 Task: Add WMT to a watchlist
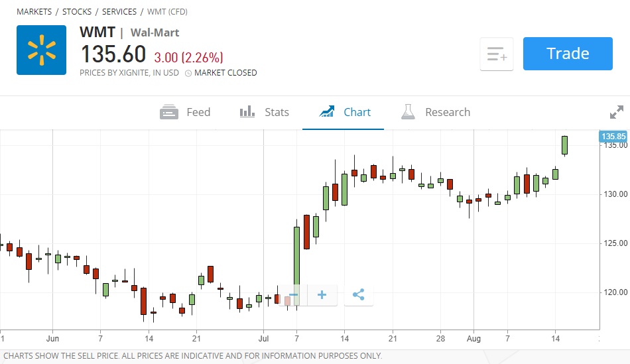(x=497, y=54)
